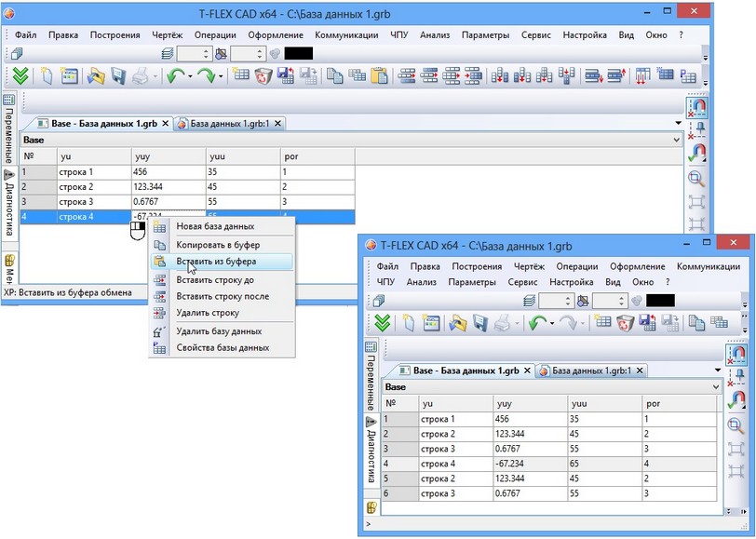Image resolution: width=756 pixels, height=539 pixels.
Task: Click the green double-chevron icon in the lower window
Action: (383, 322)
